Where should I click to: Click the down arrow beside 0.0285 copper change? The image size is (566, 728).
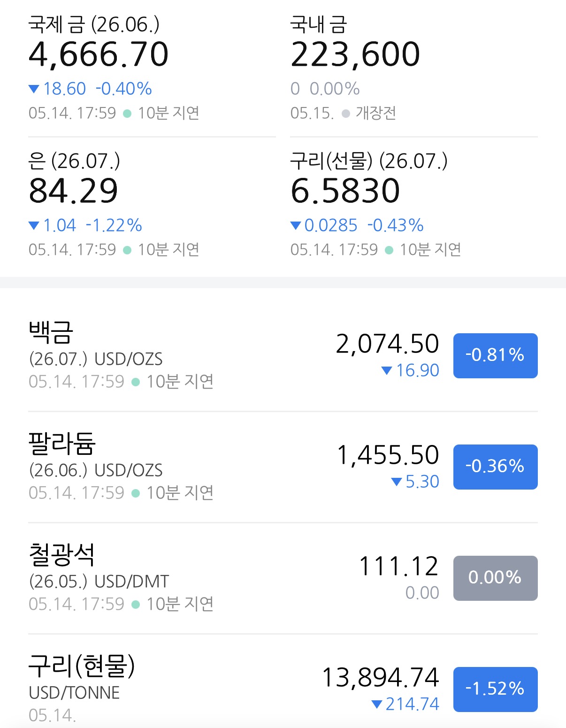[x=296, y=226]
